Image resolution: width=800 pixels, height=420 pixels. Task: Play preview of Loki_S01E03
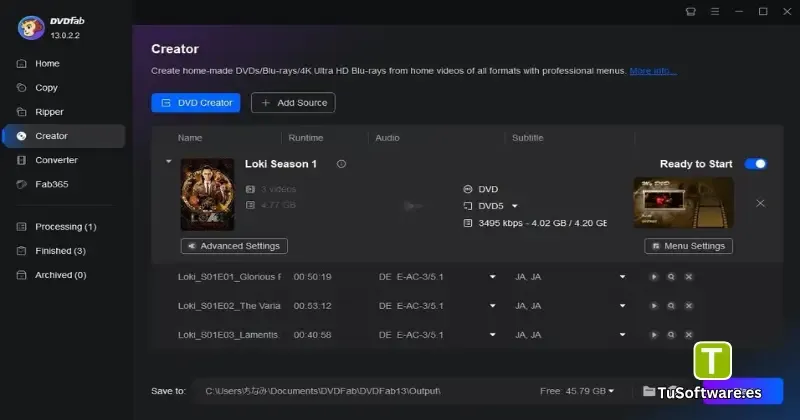point(654,335)
